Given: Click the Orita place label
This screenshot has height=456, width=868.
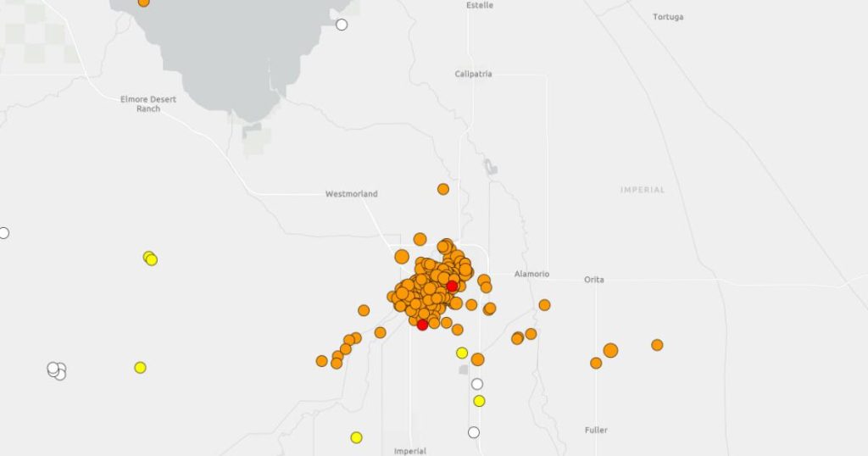Looking at the screenshot, I should pos(594,280).
